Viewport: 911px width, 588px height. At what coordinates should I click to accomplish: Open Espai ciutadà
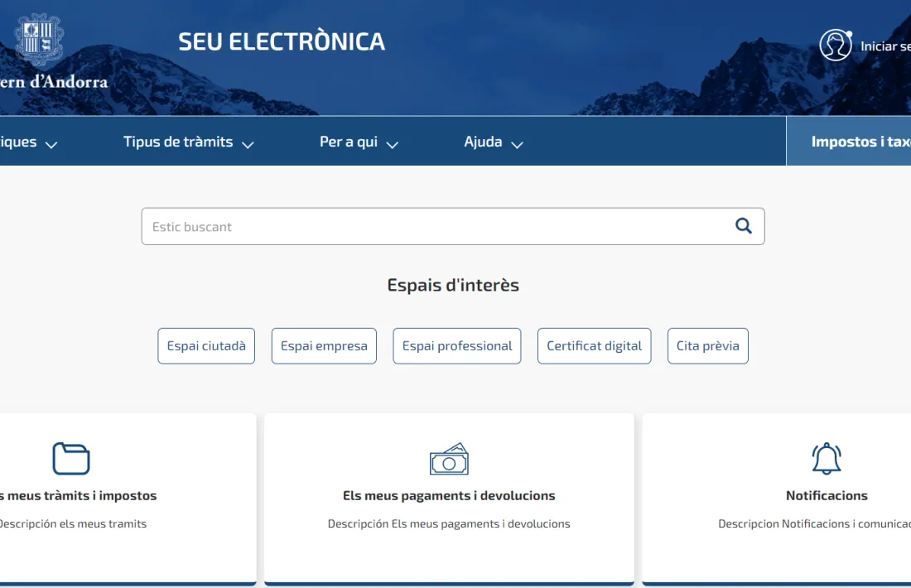(x=205, y=345)
